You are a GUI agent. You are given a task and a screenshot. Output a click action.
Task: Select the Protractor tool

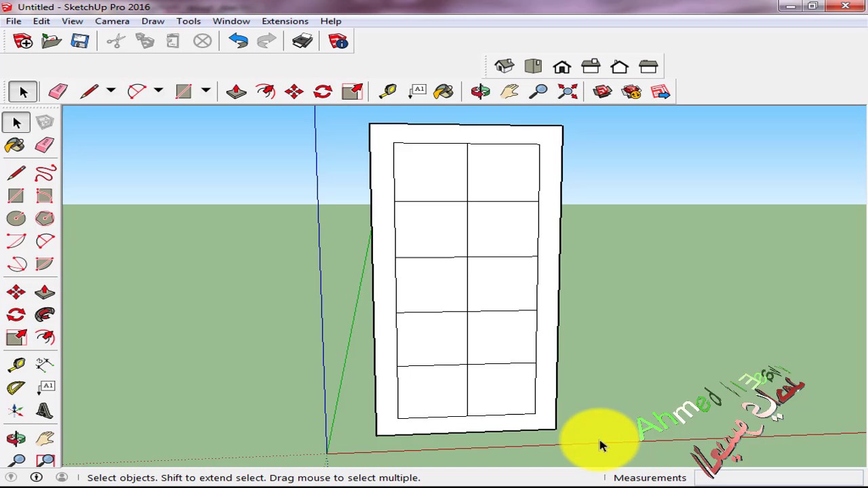(x=16, y=388)
